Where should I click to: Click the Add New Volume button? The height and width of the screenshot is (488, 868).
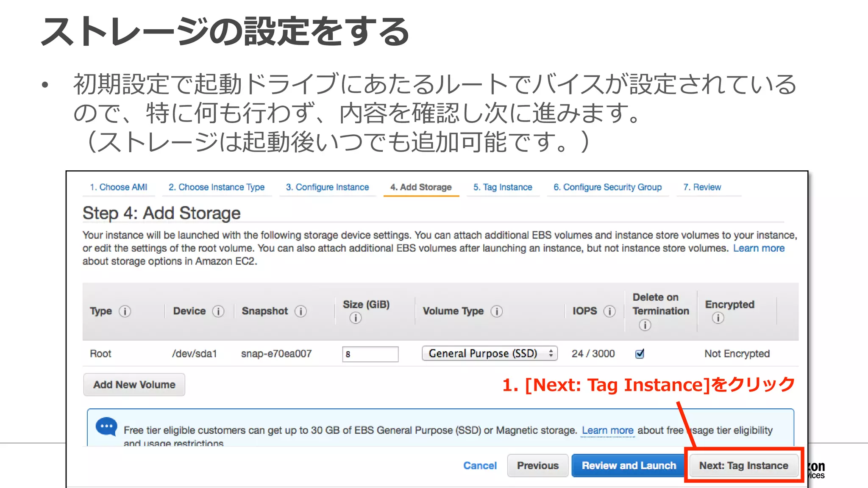click(134, 385)
